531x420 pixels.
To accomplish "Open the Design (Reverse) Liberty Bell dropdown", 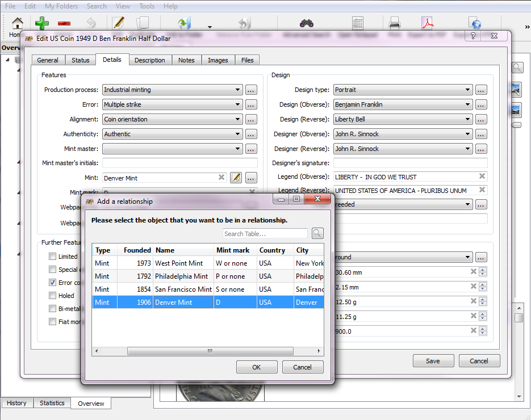I will click(403, 119).
